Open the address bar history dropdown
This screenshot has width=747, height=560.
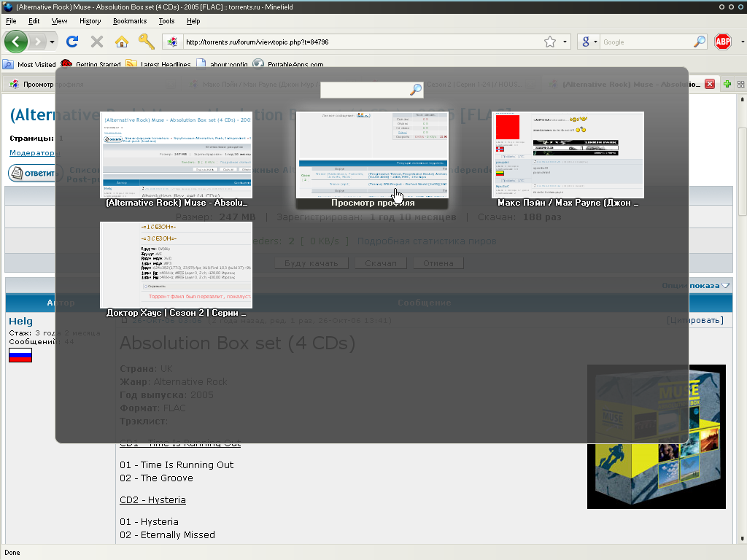tap(565, 42)
